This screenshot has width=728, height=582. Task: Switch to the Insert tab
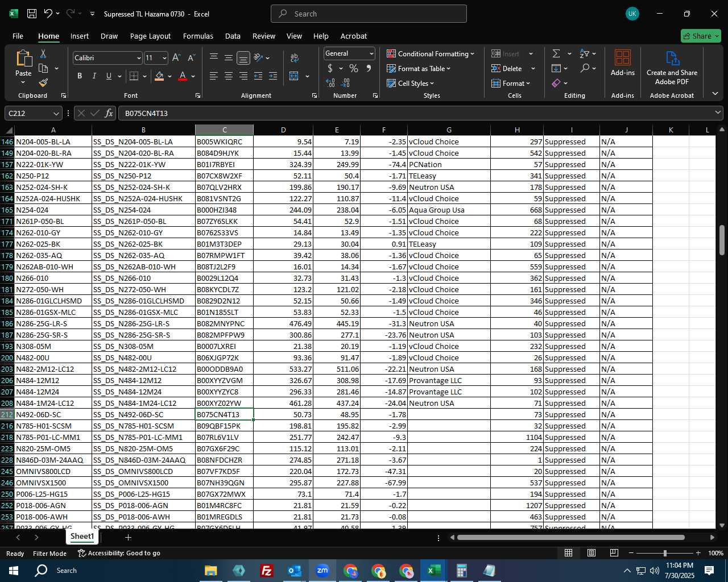pos(80,36)
